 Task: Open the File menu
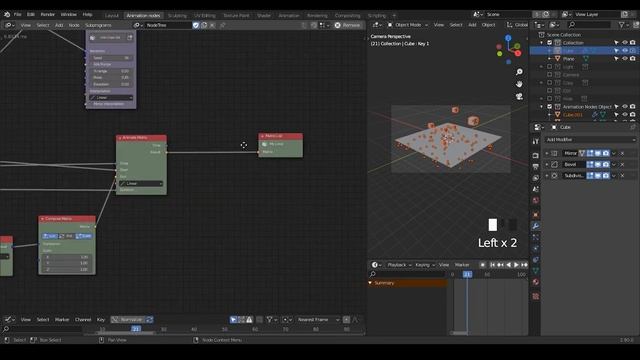point(18,14)
